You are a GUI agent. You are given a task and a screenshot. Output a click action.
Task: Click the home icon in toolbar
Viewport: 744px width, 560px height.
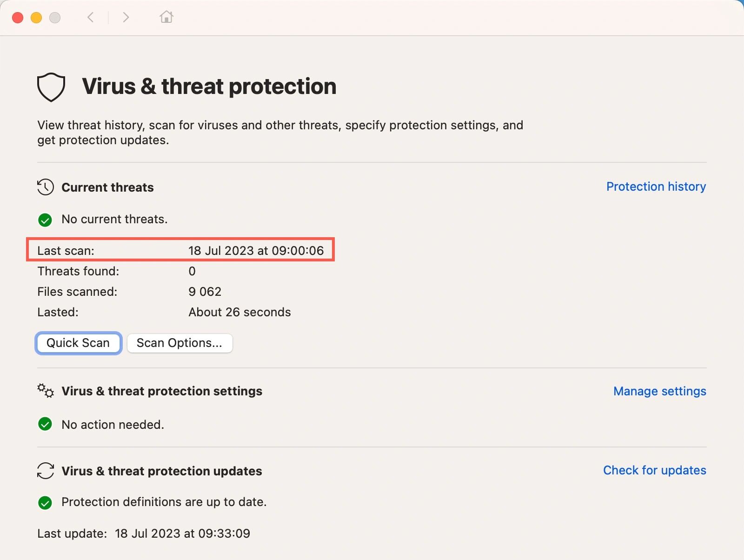(x=166, y=17)
